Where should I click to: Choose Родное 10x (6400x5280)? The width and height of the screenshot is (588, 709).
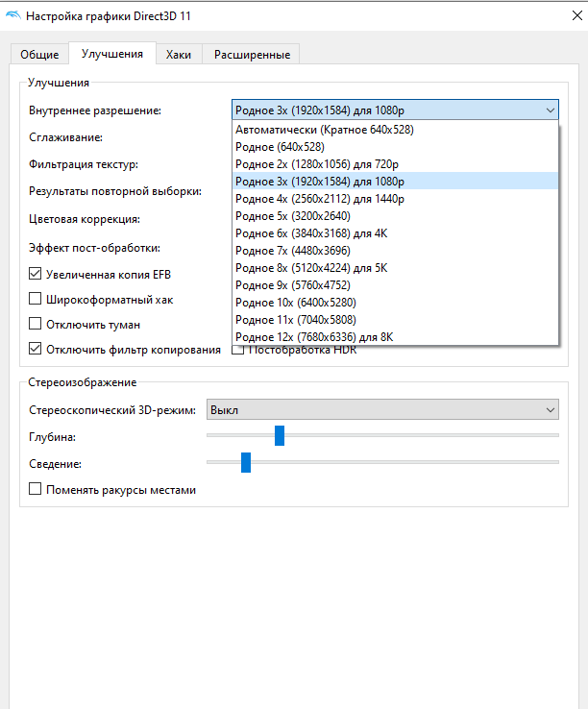click(395, 302)
